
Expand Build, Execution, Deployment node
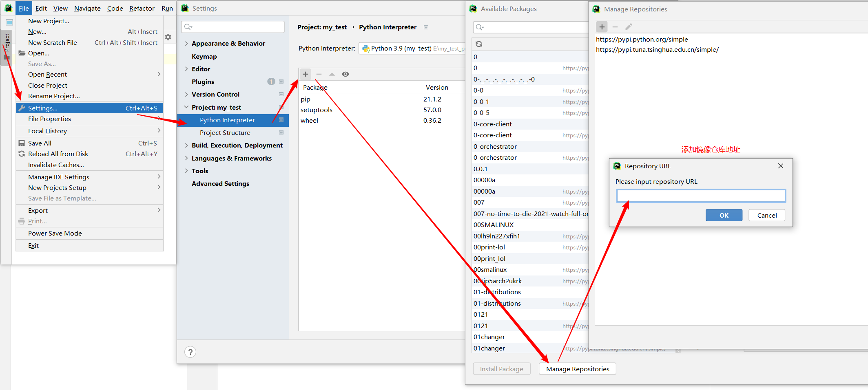186,145
